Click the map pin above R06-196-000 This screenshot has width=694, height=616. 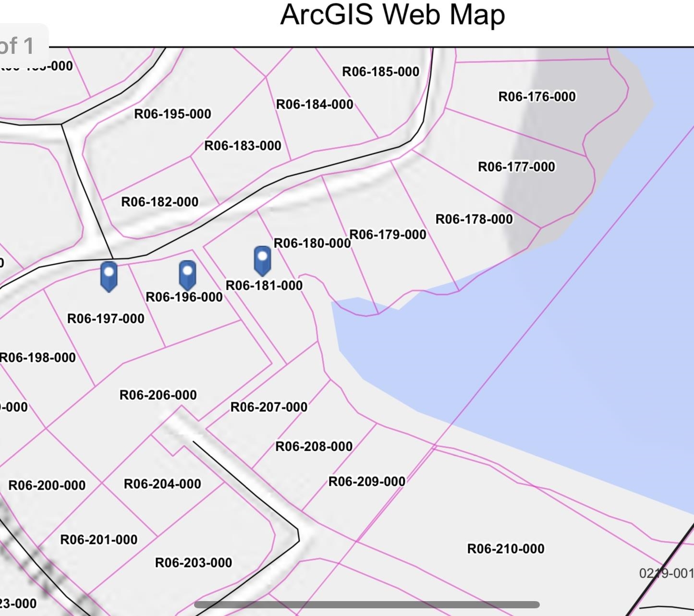tap(187, 276)
